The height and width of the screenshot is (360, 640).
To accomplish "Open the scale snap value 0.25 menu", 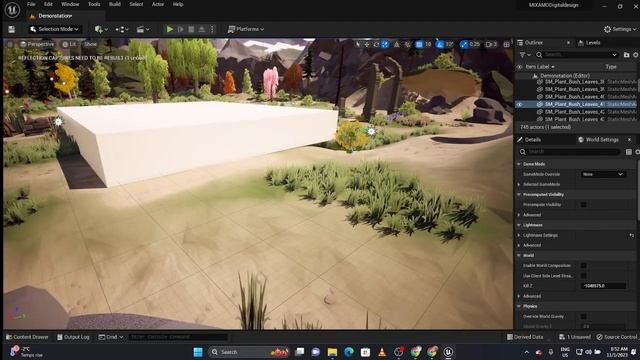I will pyautogui.click(x=474, y=44).
